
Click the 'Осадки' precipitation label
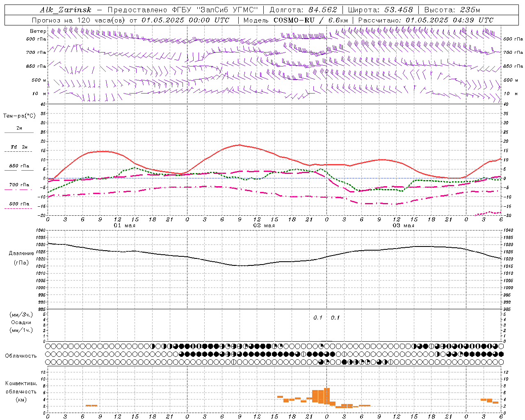(21, 322)
